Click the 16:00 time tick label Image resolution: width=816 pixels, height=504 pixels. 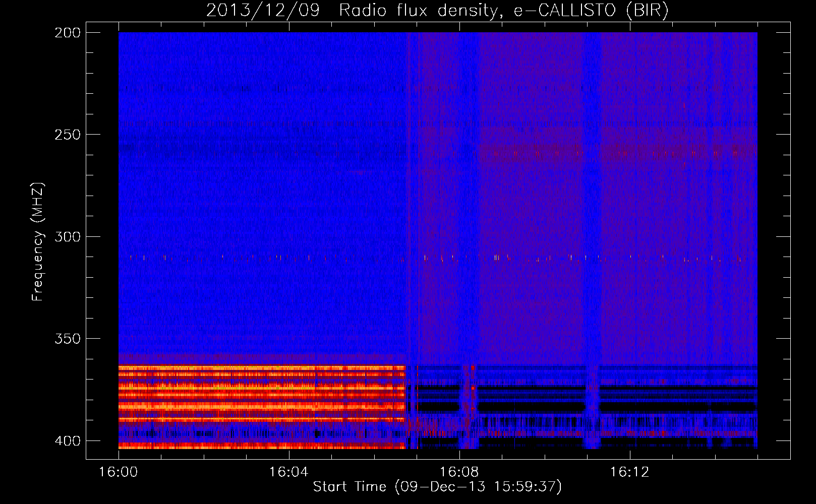coord(119,472)
